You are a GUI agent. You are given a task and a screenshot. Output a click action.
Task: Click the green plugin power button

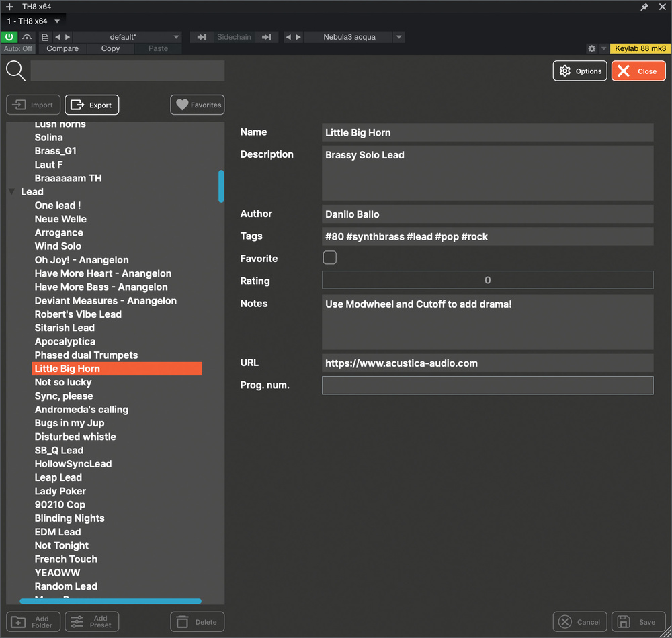click(10, 37)
